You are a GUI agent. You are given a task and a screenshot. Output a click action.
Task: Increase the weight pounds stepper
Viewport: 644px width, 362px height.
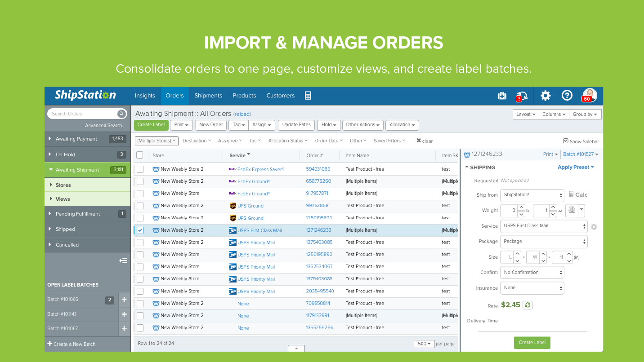coord(521,207)
